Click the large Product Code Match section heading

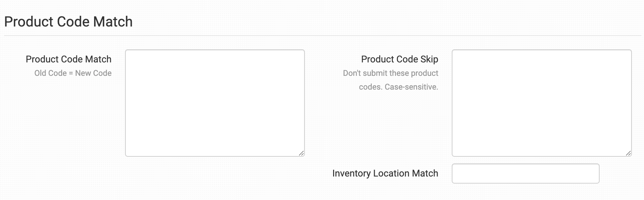pos(68,22)
